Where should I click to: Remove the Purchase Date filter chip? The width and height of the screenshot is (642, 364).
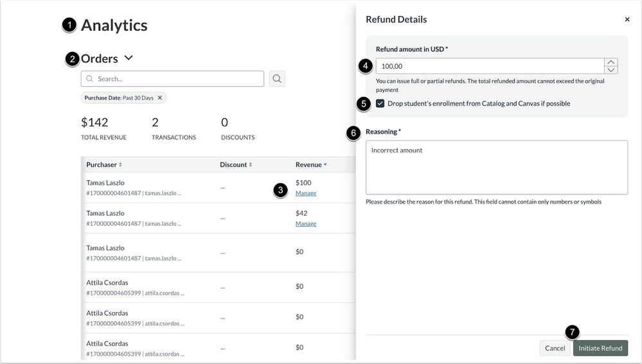pyautogui.click(x=160, y=98)
